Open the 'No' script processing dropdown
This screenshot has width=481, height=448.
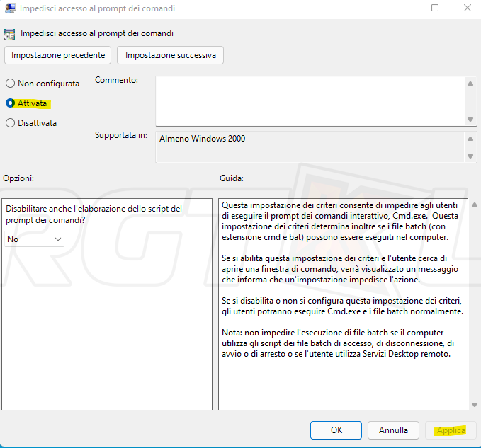click(x=34, y=239)
